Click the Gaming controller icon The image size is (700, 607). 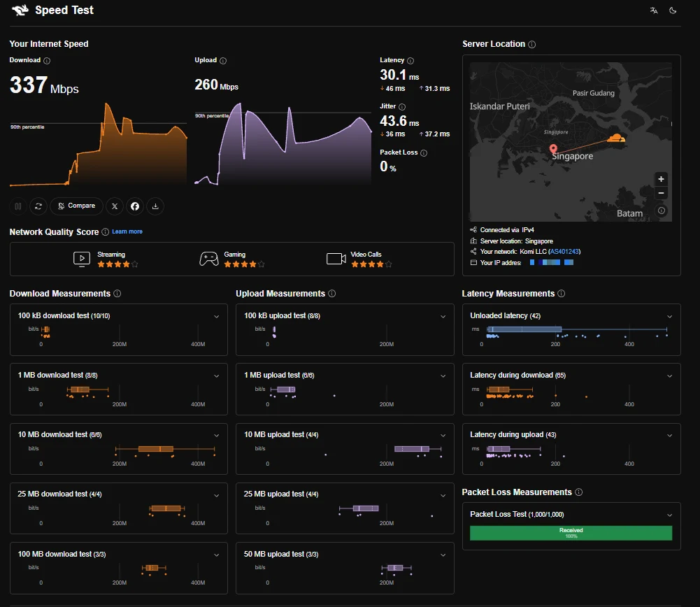(x=209, y=259)
